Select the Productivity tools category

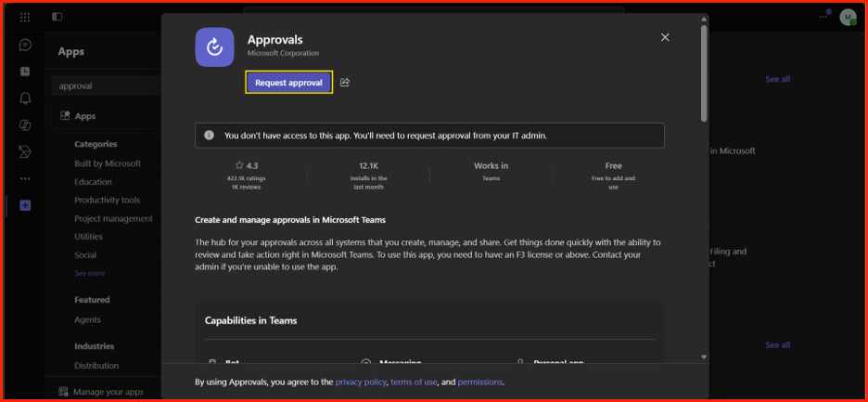coord(108,201)
